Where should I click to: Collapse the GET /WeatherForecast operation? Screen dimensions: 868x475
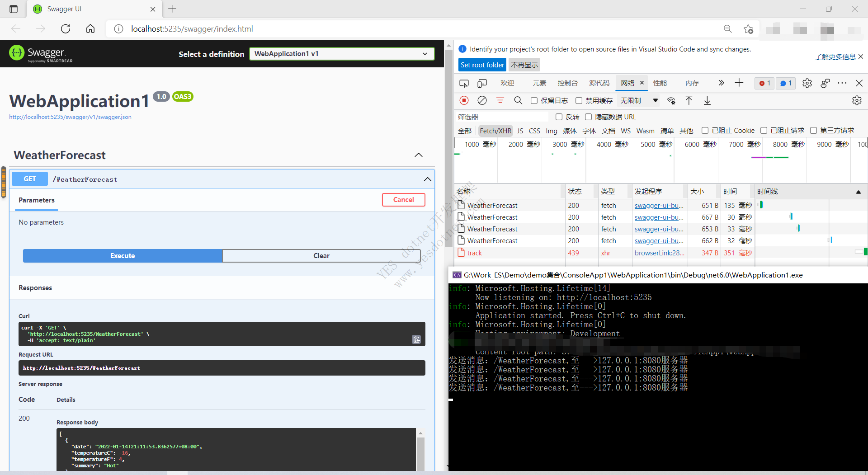(x=427, y=179)
